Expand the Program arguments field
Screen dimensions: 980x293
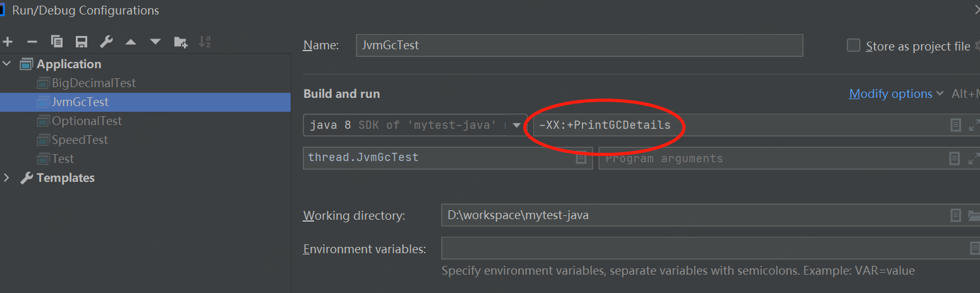pos(974,158)
